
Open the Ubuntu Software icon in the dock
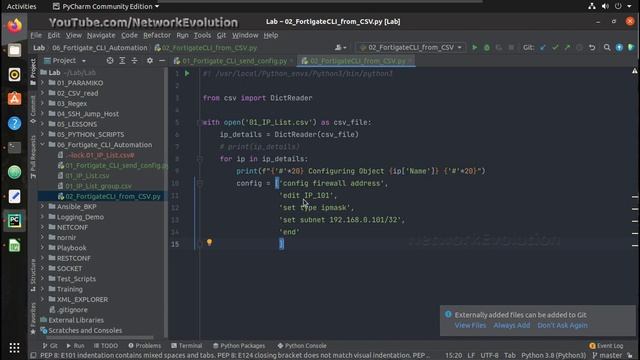pyautogui.click(x=14, y=99)
